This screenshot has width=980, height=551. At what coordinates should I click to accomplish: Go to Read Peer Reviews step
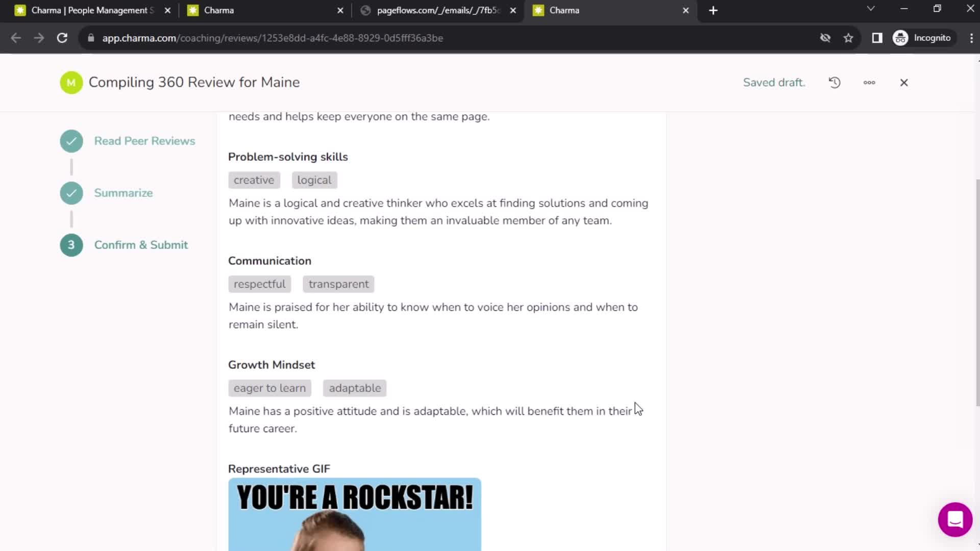click(x=144, y=141)
